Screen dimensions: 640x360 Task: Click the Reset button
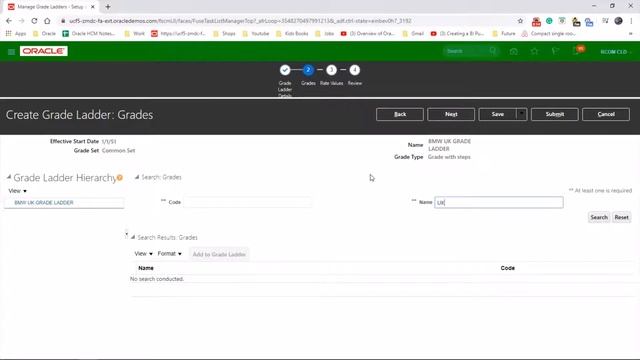tap(622, 218)
